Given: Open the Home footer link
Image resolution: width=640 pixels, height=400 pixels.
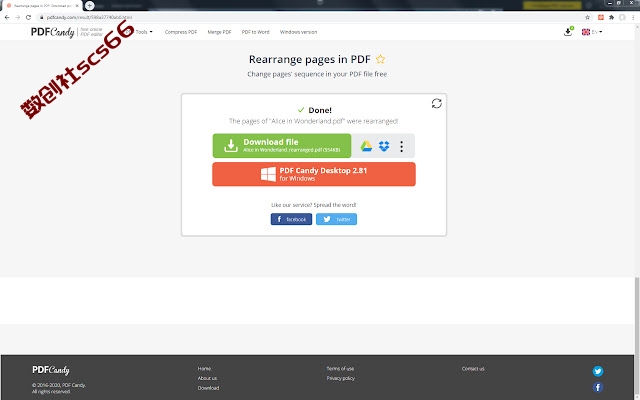Looking at the screenshot, I should 204,369.
